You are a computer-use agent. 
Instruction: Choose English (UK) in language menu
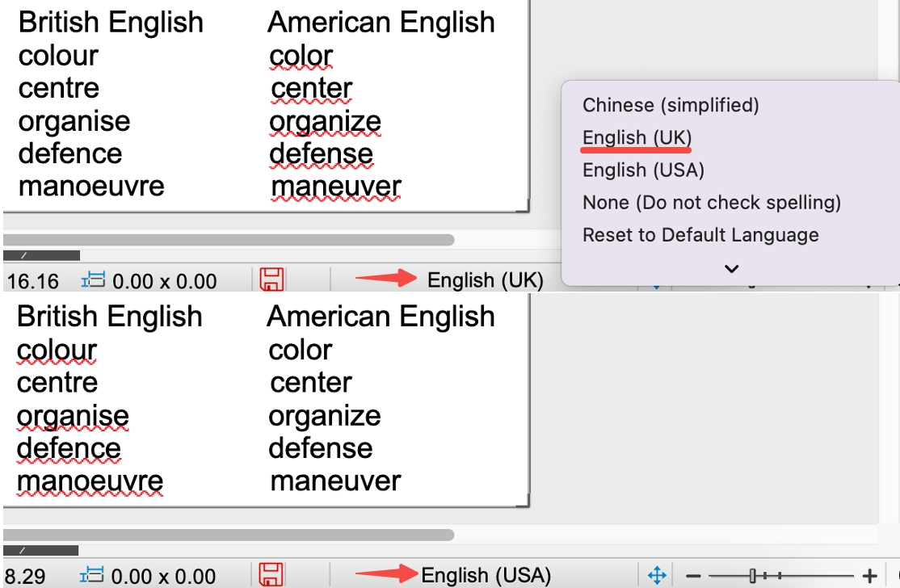(637, 137)
